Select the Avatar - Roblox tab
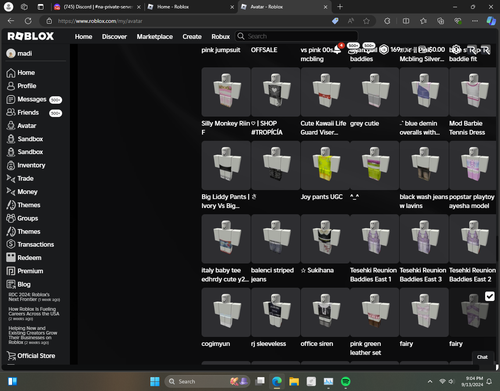 (284, 7)
